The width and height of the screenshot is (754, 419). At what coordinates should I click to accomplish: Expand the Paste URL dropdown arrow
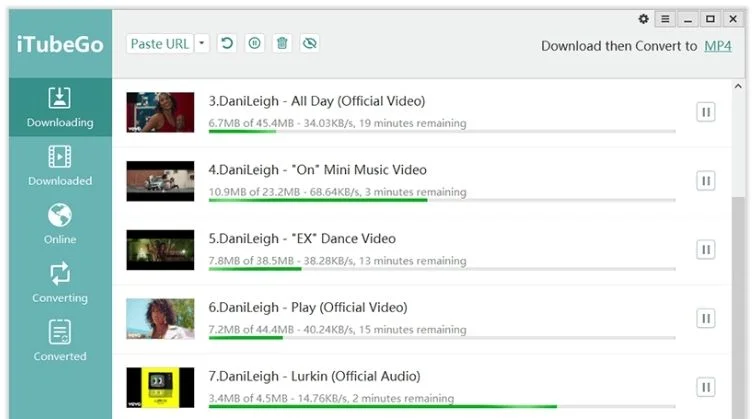202,43
